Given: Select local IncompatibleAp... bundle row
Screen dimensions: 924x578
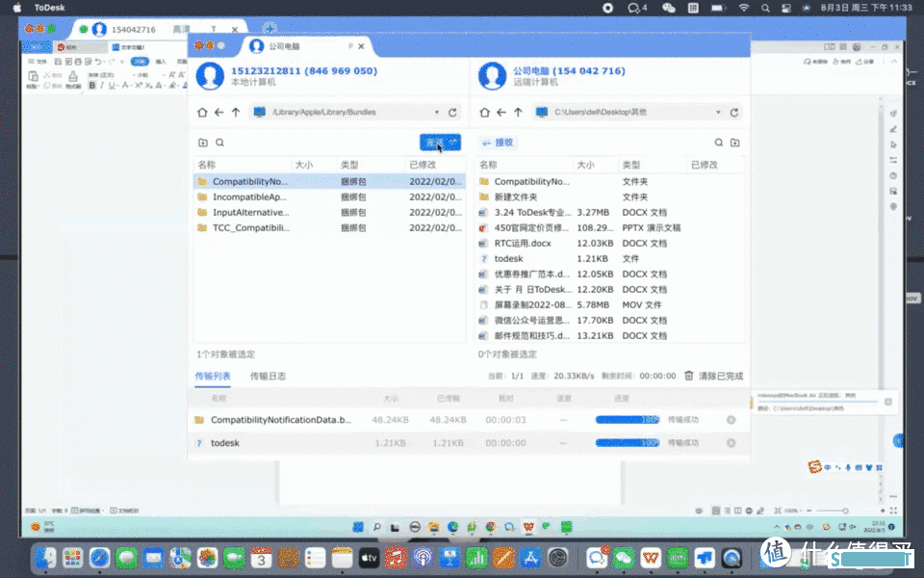Looking at the screenshot, I should 329,197.
